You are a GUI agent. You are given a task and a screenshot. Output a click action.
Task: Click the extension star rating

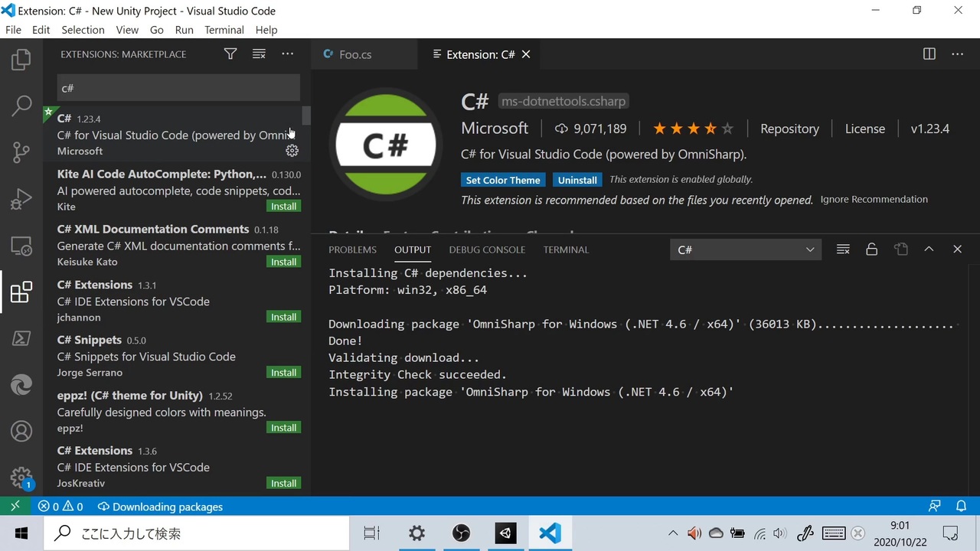693,129
